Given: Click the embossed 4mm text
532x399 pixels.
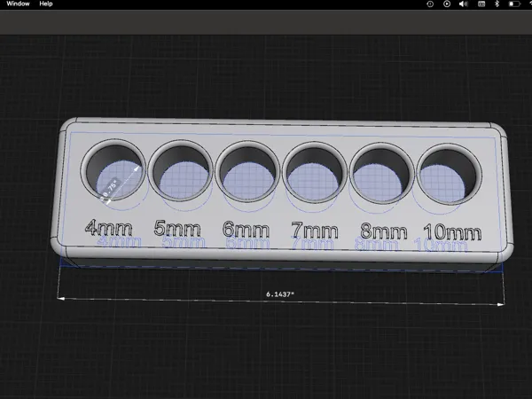Looking at the screenshot, I should coord(108,227).
